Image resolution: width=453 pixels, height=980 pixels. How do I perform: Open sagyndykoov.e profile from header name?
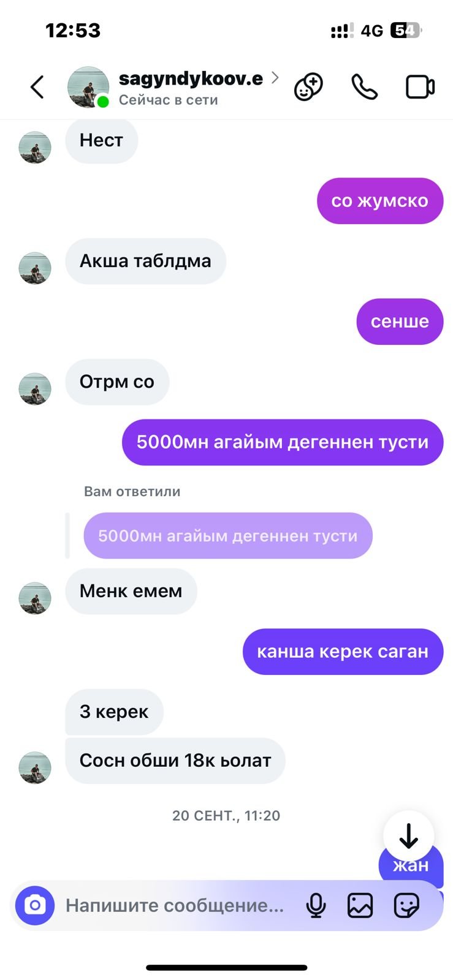191,78
